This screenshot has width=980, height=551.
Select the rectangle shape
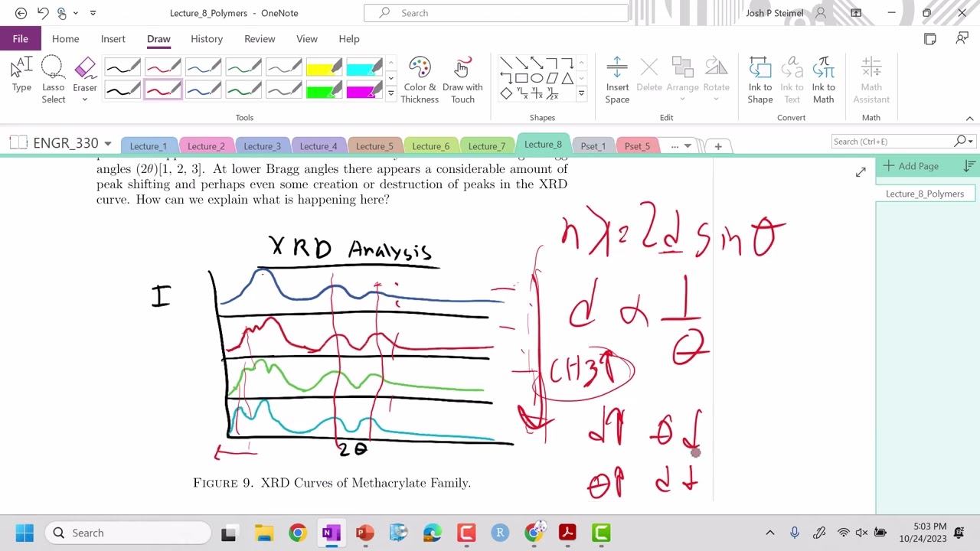tap(521, 78)
